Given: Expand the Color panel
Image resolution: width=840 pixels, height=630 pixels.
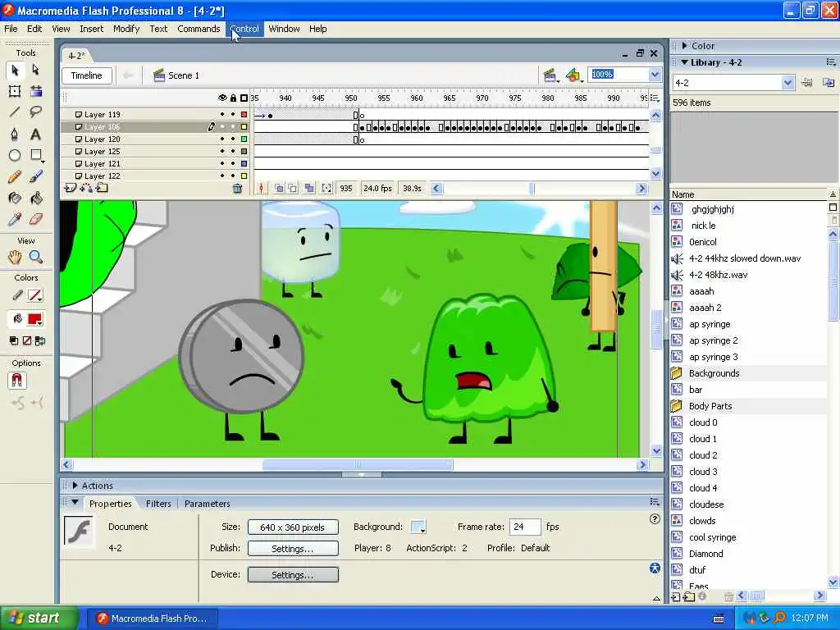Looking at the screenshot, I should 685,46.
